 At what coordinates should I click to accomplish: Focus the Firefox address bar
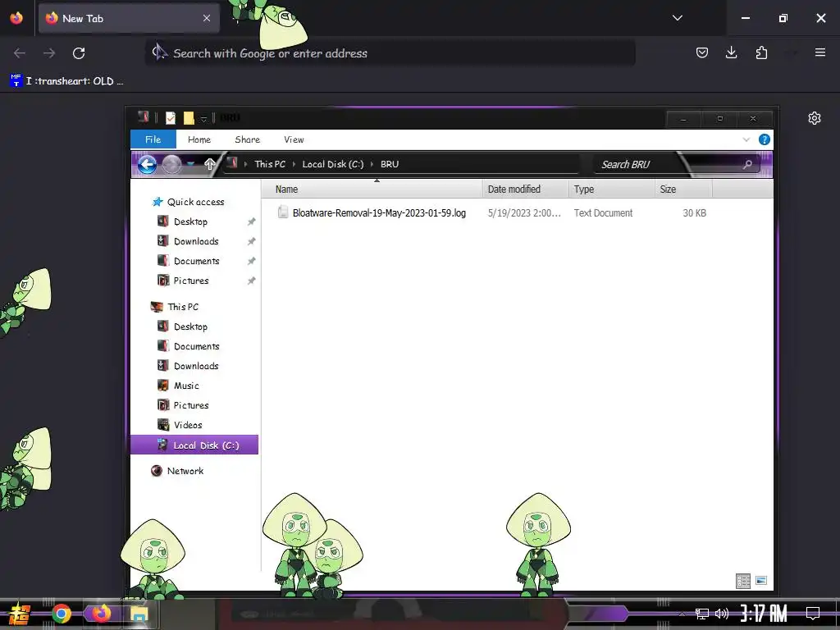(x=390, y=53)
